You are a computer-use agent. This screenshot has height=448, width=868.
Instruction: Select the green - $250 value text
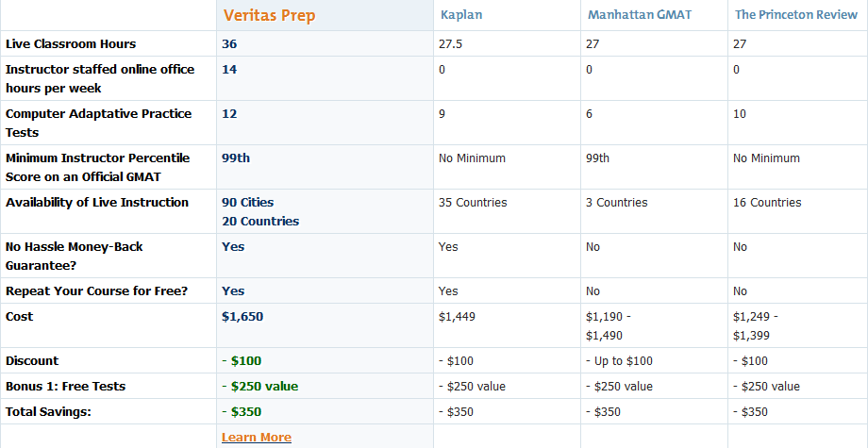click(x=259, y=387)
